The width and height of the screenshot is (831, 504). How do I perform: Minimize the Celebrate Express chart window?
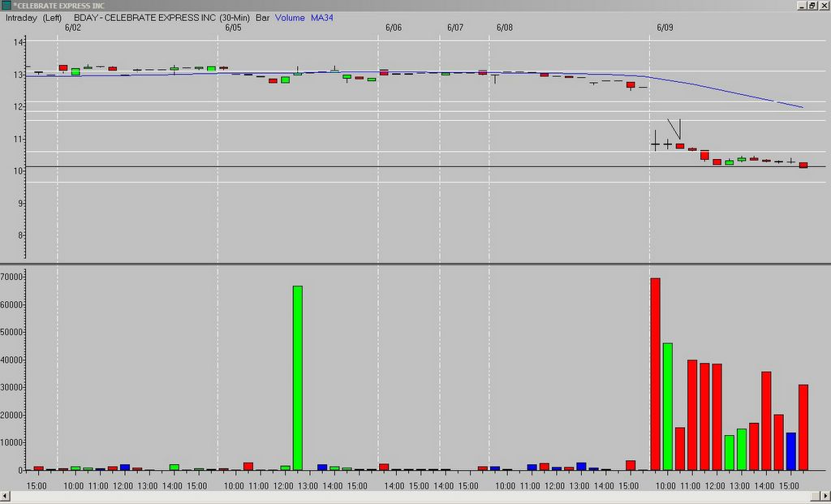(x=801, y=6)
